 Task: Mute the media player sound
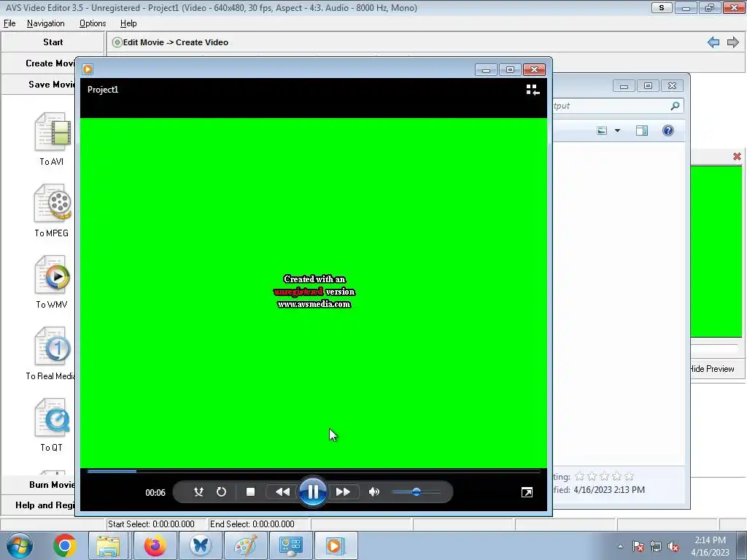(x=374, y=492)
